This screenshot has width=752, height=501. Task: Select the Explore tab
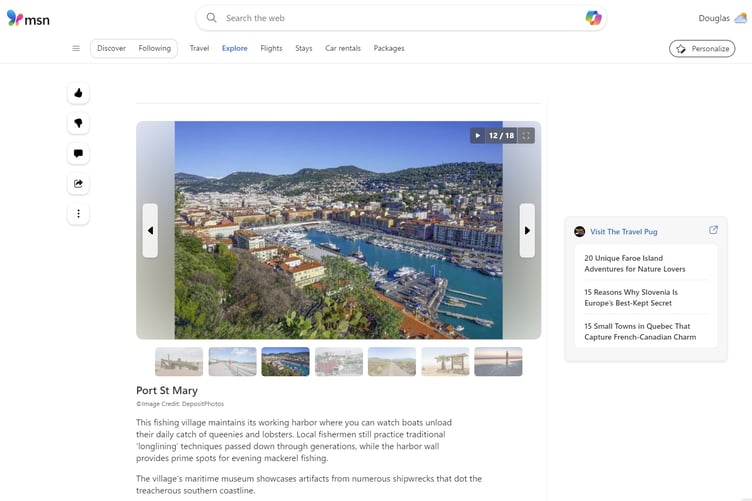pyautogui.click(x=235, y=48)
